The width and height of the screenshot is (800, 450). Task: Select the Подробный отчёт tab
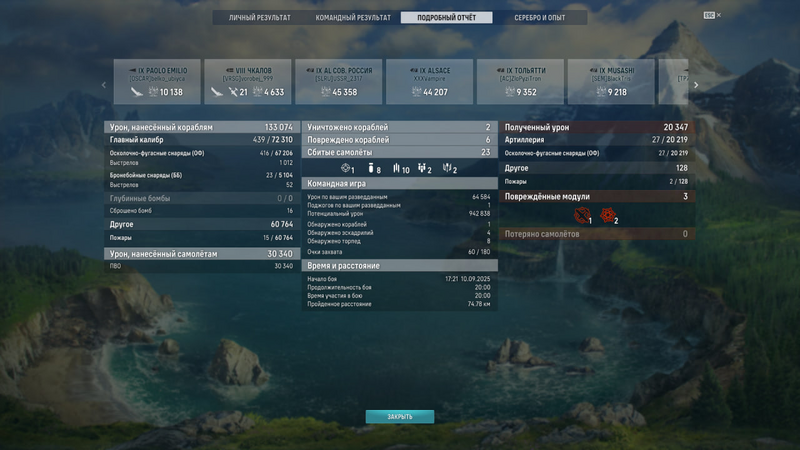[x=446, y=18]
